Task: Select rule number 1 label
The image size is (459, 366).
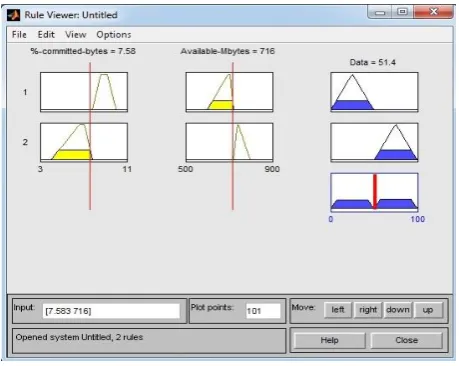Action: click(x=25, y=92)
